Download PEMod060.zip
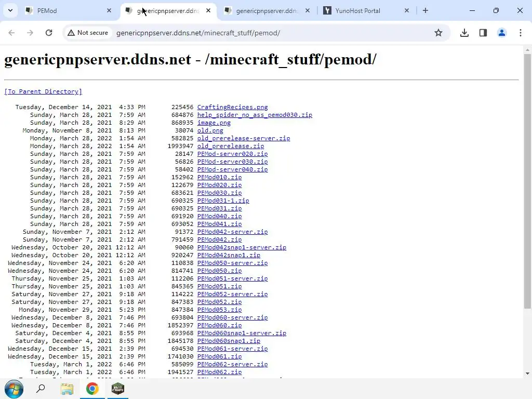Image resolution: width=532 pixels, height=399 pixels. 220,325
